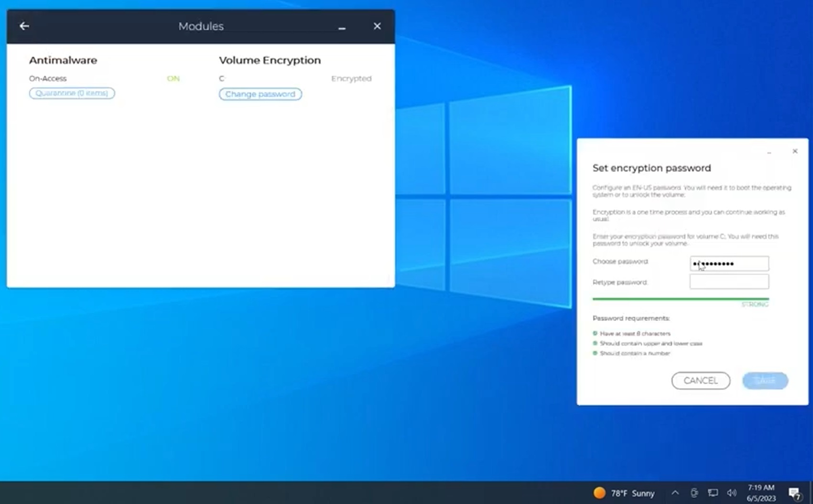813x504 pixels.
Task: Click the ON status beside On-Access
Action: coord(173,78)
